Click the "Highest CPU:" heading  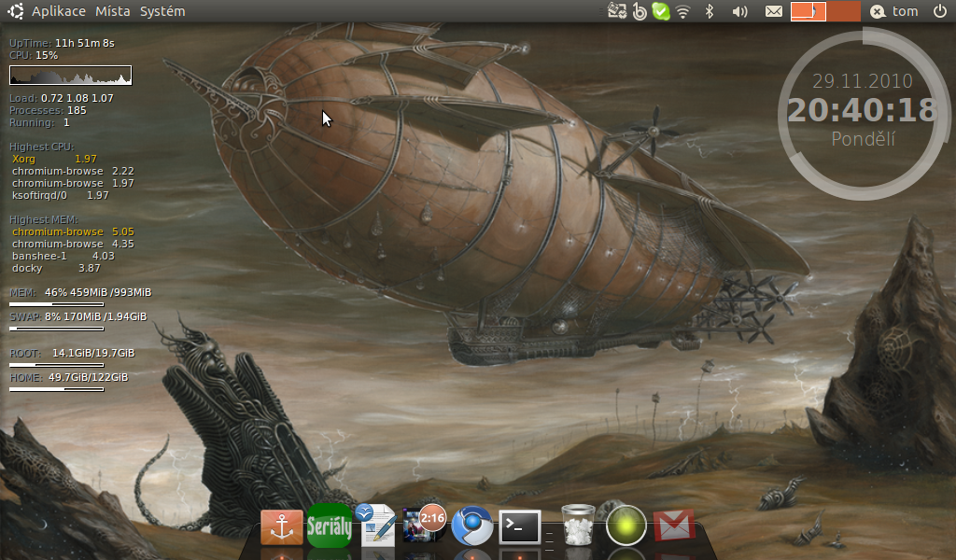tap(41, 147)
